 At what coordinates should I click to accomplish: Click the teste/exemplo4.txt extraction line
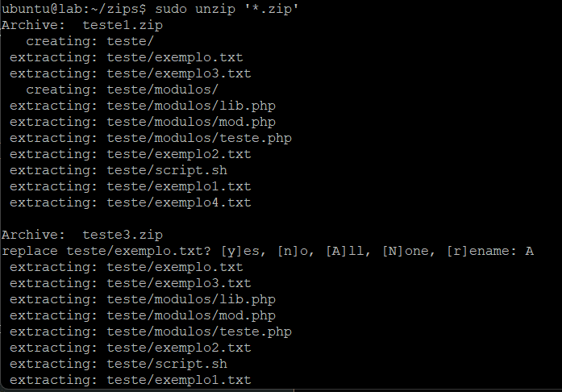(x=130, y=202)
